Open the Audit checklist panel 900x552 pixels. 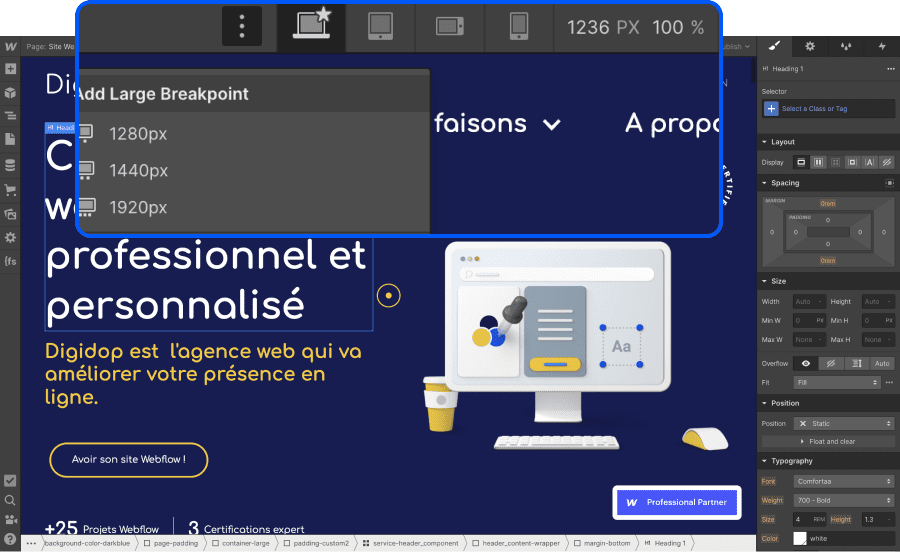click(x=10, y=481)
